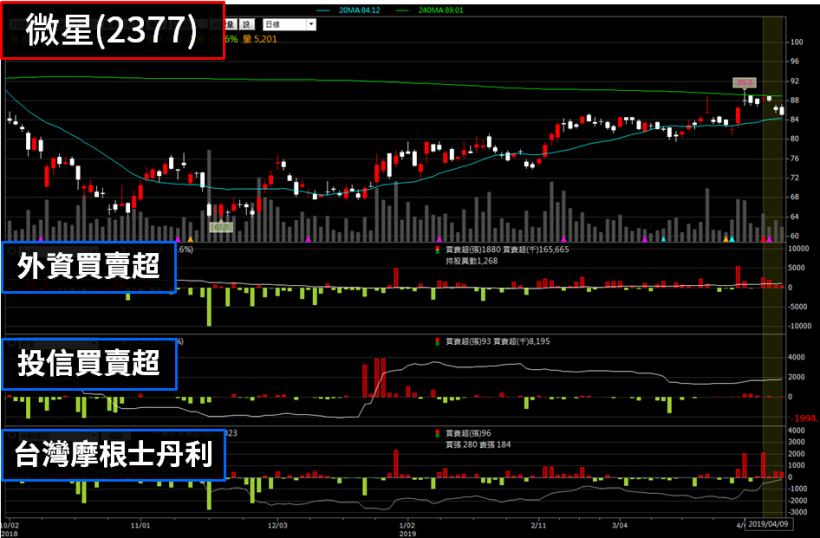Screen dimensions: 820x538
Task: Click foreign investor text 買賣超(張)1880
Action: tap(473, 250)
